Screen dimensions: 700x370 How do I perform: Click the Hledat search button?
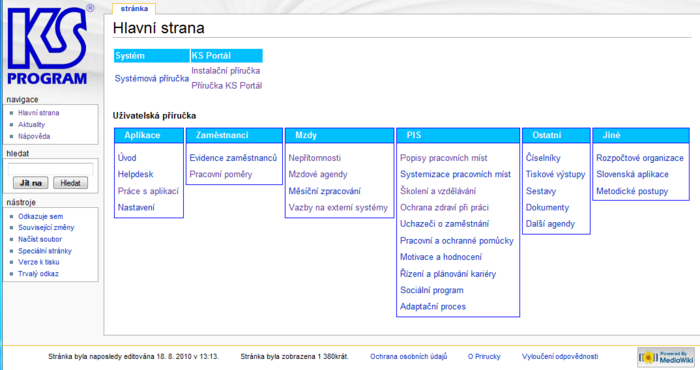[71, 183]
